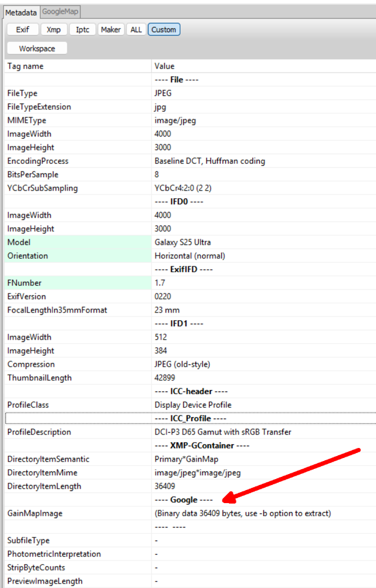Select the Metadata tab
376x588 pixels.
click(21, 12)
